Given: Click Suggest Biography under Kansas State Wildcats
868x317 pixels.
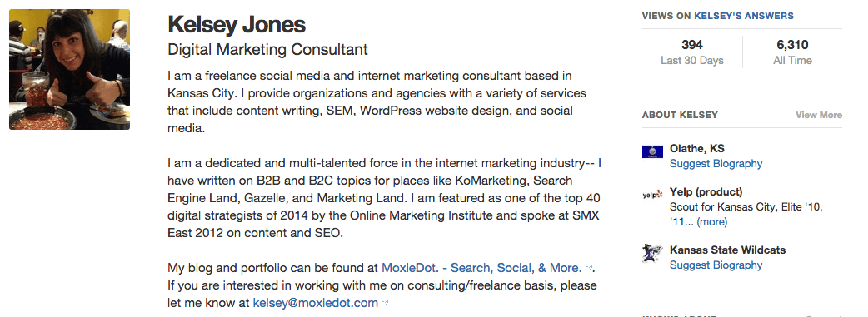Looking at the screenshot, I should [716, 265].
